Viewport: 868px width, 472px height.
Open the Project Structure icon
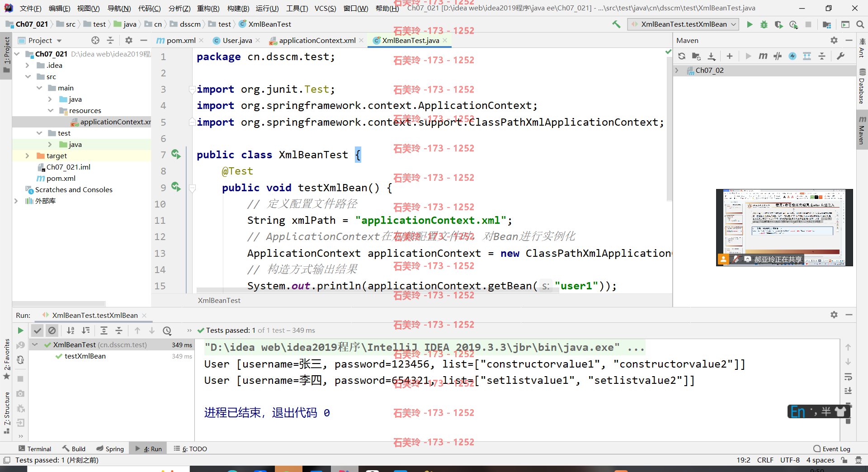click(827, 24)
